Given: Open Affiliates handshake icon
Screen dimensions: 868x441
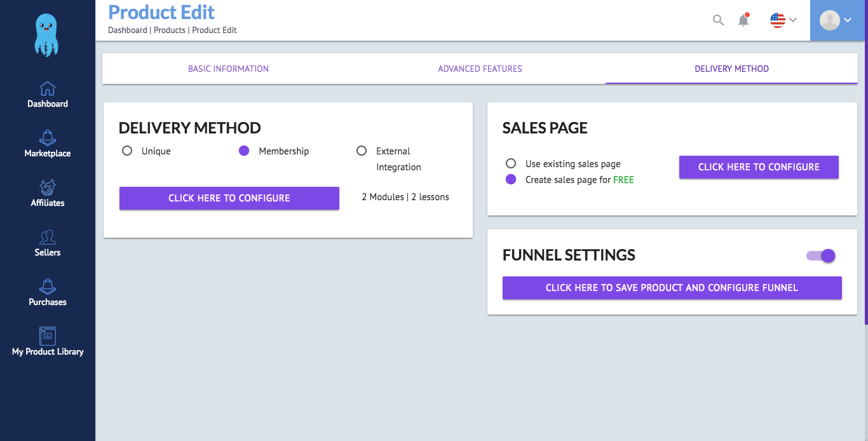Looking at the screenshot, I should pyautogui.click(x=48, y=187).
